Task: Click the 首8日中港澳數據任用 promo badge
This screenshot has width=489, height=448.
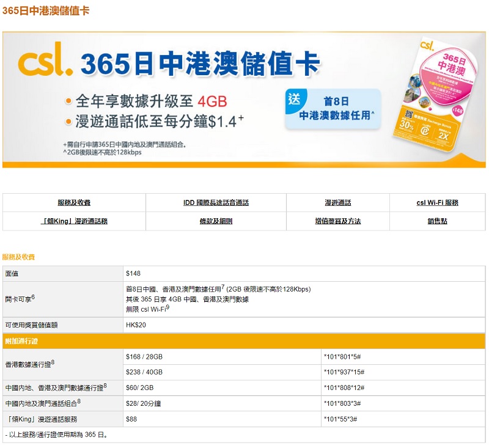Action: click(333, 109)
